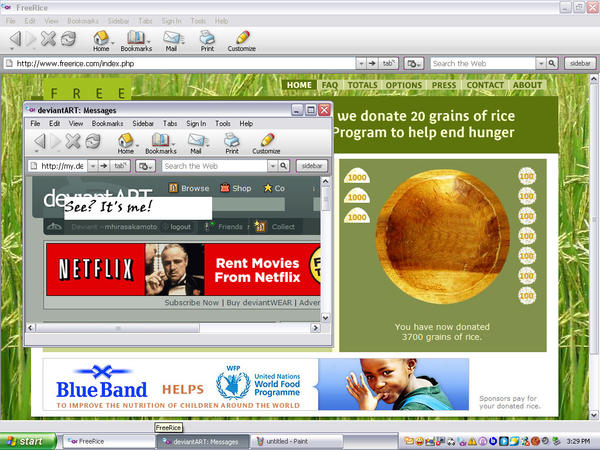Click Customize pencil in FreeRice window
This screenshot has height=450, width=600.
coord(243,38)
